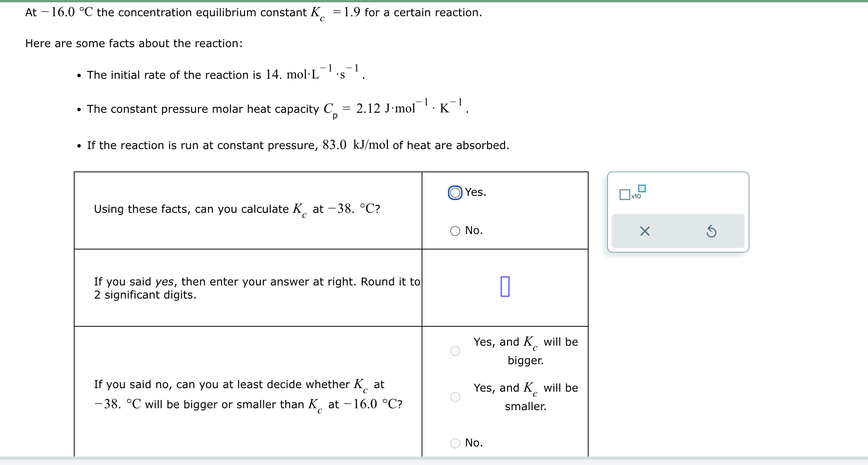This screenshot has height=465, width=868.
Task: Undo your entry with the circular reset arrow
Action: tap(712, 231)
